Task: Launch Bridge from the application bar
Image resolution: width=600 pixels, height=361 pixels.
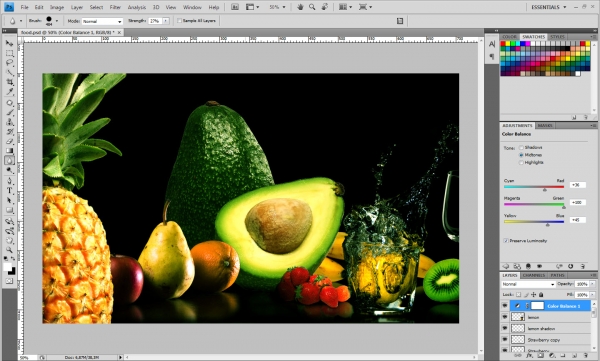Action: tap(235, 7)
